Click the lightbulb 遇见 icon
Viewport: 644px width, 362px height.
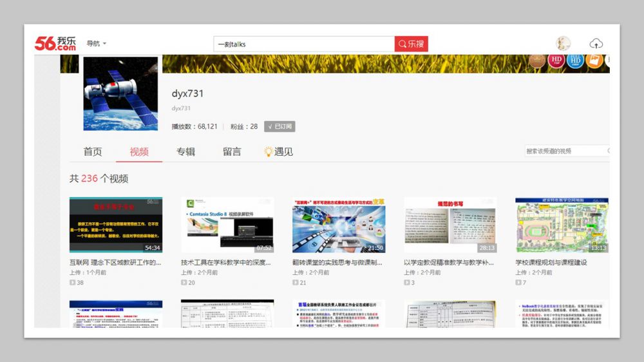pos(269,152)
